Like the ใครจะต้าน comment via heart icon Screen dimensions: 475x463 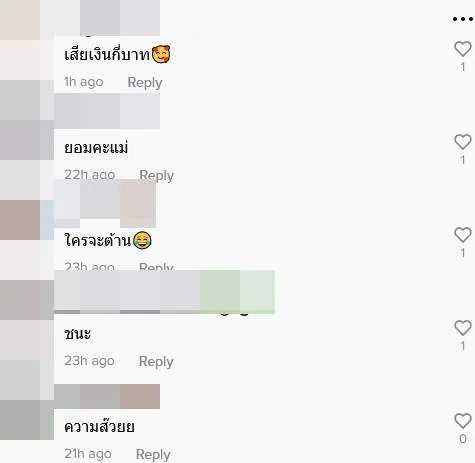tap(463, 235)
